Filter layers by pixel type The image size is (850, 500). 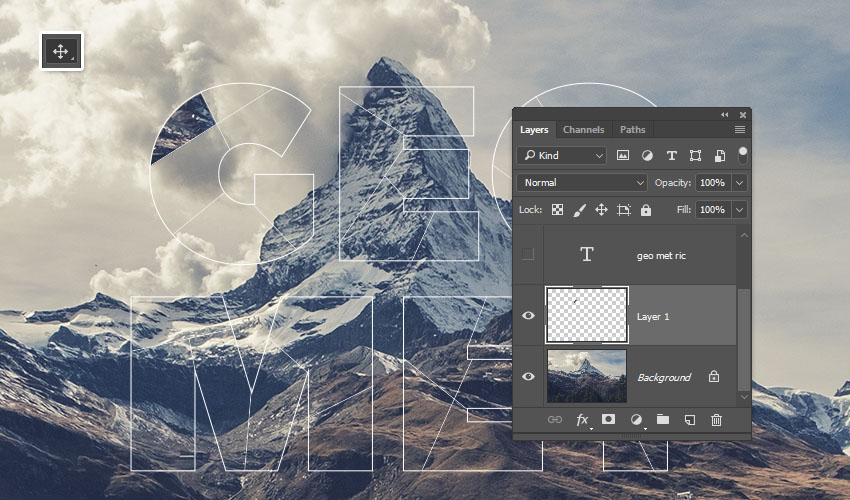point(623,156)
